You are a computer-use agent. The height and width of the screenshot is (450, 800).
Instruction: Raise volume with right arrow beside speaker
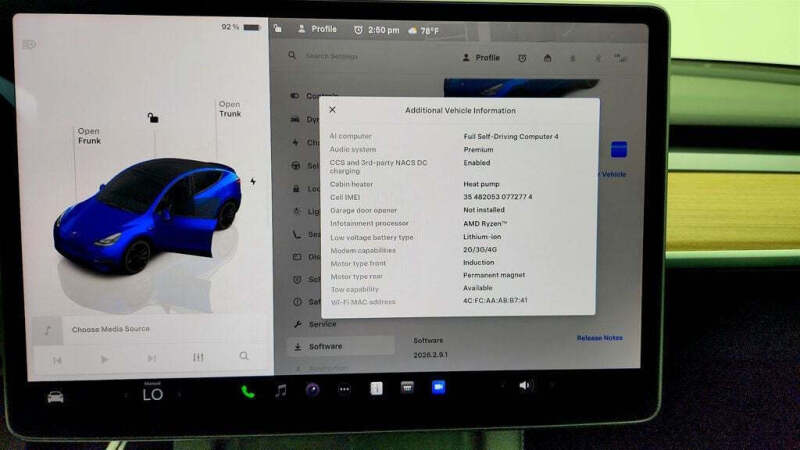click(x=552, y=385)
